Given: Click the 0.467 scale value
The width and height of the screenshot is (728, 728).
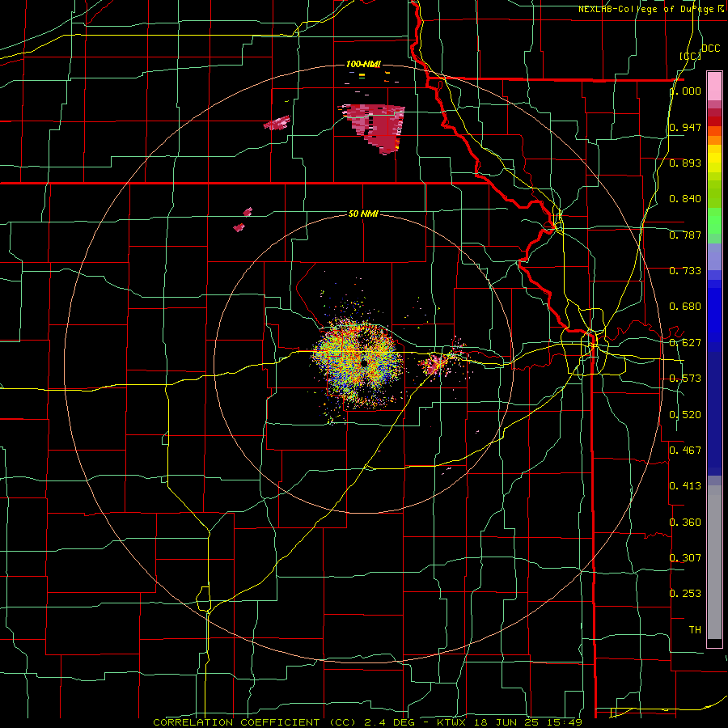Looking at the screenshot, I should point(685,450).
